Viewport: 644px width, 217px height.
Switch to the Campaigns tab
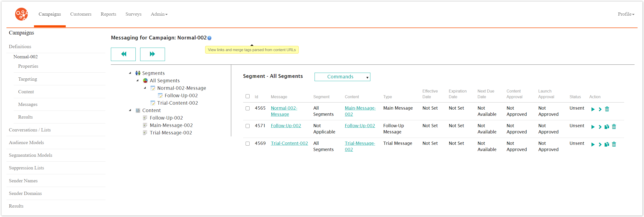pyautogui.click(x=50, y=14)
